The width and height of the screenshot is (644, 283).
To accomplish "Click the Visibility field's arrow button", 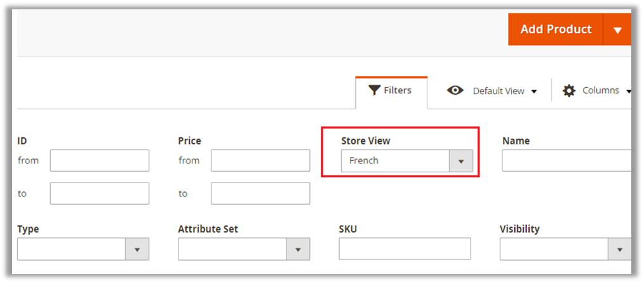I will click(x=619, y=249).
